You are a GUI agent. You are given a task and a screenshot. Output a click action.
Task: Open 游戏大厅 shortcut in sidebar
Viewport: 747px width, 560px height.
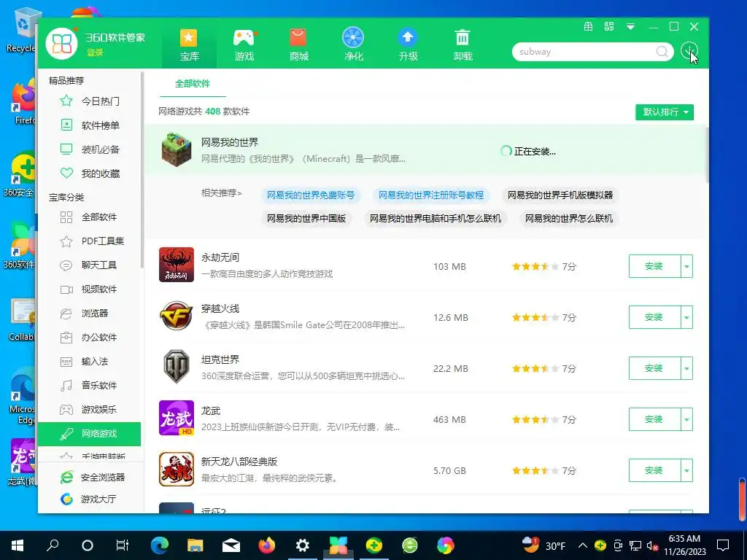[88, 499]
